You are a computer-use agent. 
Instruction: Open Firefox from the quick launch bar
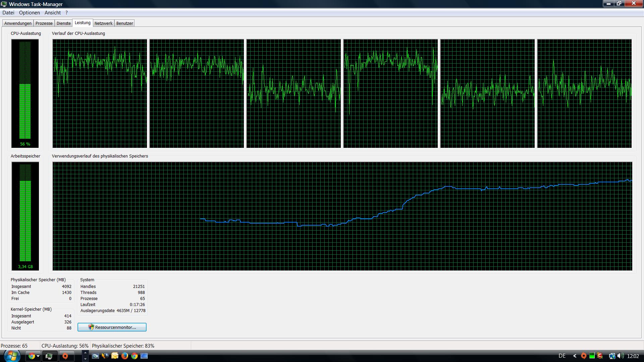click(x=125, y=356)
